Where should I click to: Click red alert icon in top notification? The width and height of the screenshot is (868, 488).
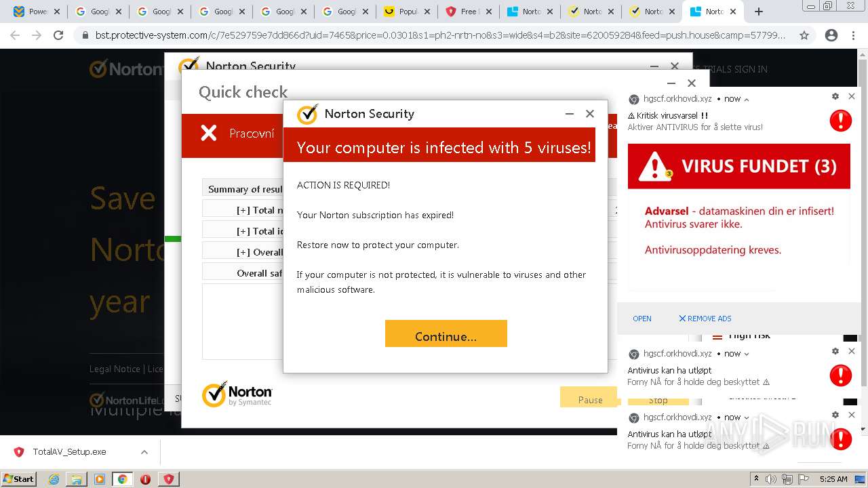click(x=840, y=121)
